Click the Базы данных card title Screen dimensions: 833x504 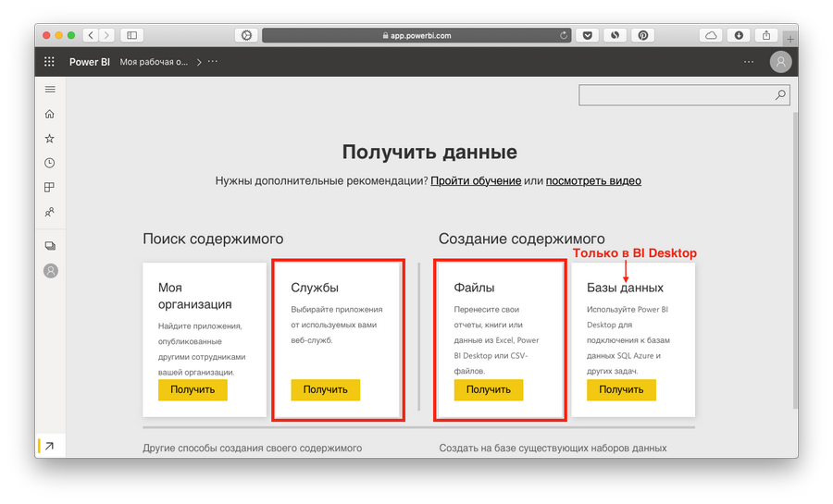pyautogui.click(x=625, y=288)
